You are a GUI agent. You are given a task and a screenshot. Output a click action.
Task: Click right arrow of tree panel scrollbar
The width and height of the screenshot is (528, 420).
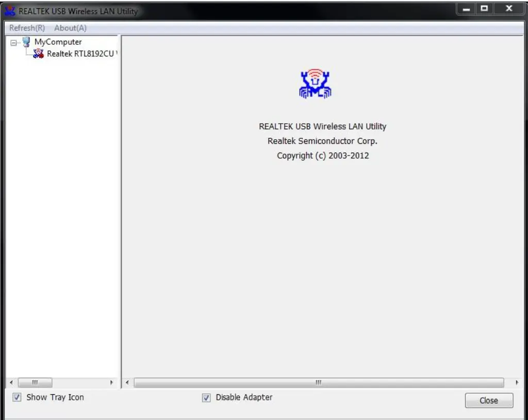coord(111,383)
